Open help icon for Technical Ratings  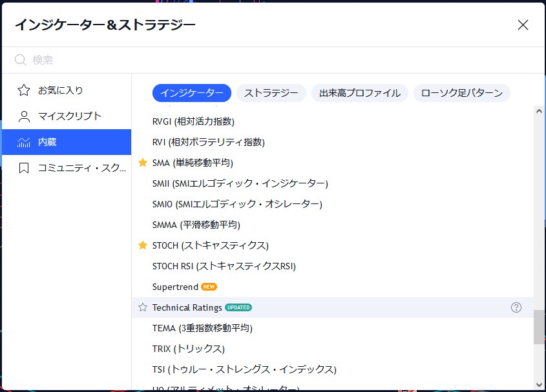click(x=516, y=307)
